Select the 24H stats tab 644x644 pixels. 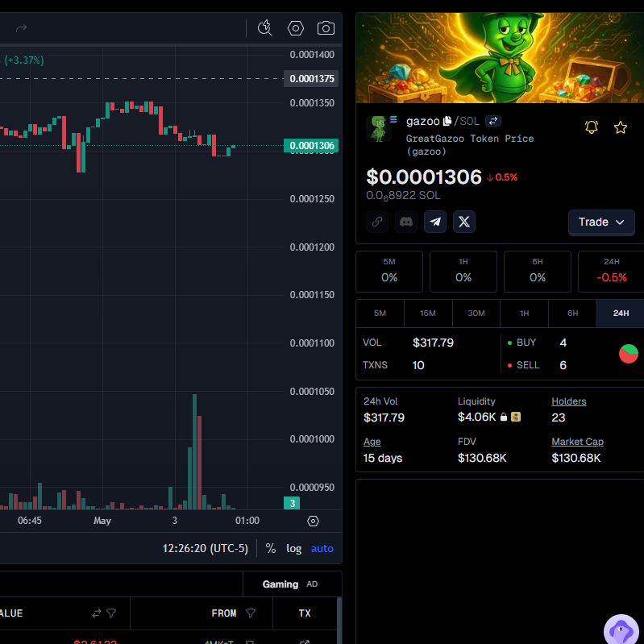click(621, 314)
